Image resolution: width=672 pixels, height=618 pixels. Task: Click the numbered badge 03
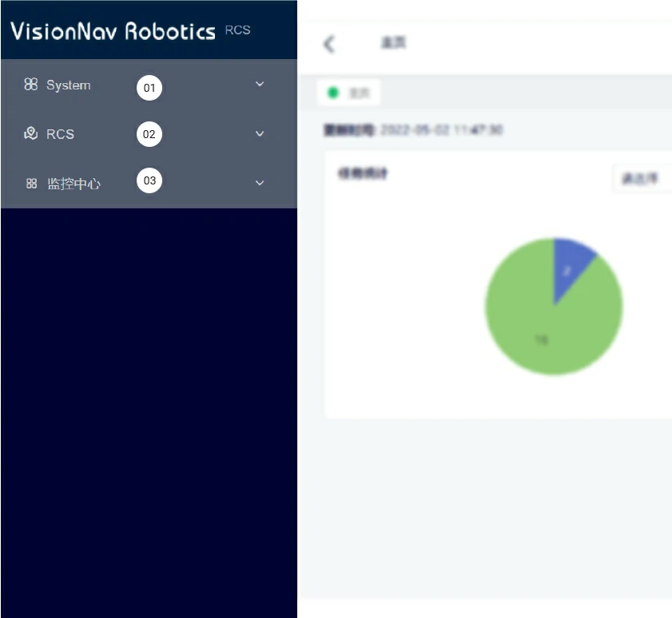pos(149,180)
